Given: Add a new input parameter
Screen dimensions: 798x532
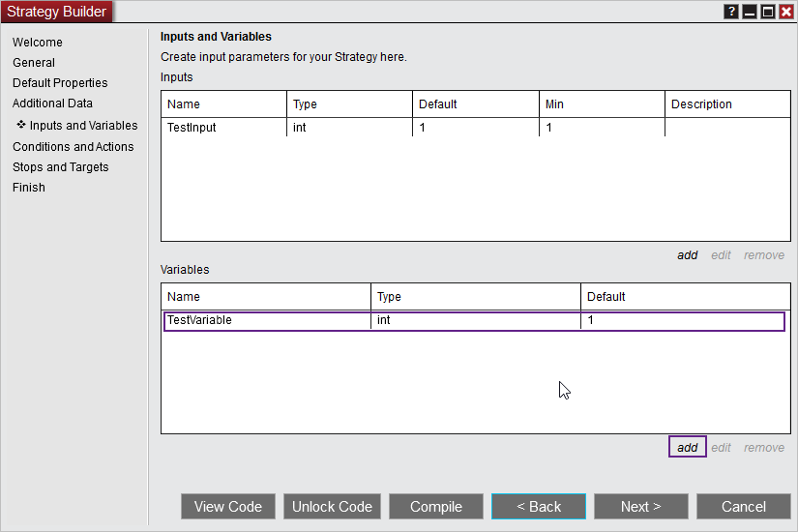Looking at the screenshot, I should [687, 255].
